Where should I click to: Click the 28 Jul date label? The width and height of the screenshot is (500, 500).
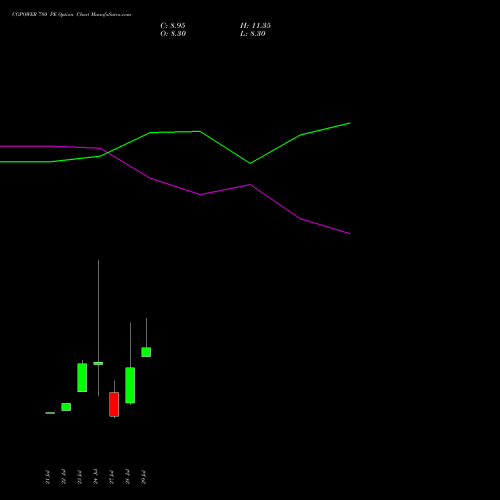pyautogui.click(x=128, y=477)
